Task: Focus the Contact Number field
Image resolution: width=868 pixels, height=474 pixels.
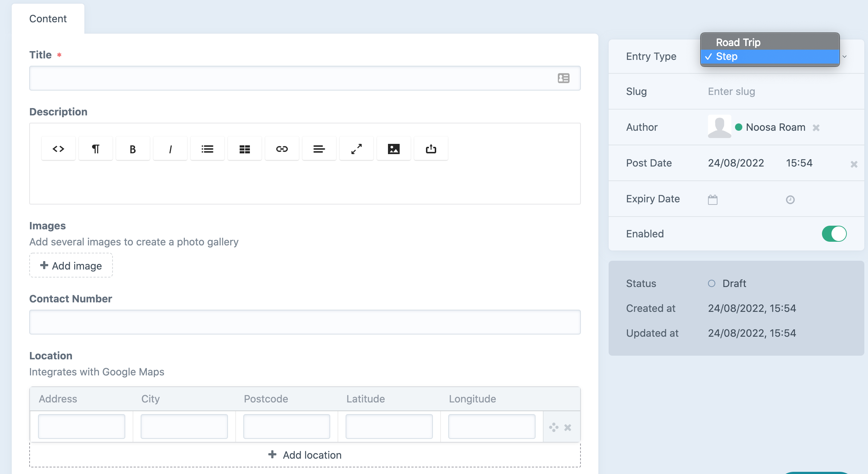Action: point(305,322)
